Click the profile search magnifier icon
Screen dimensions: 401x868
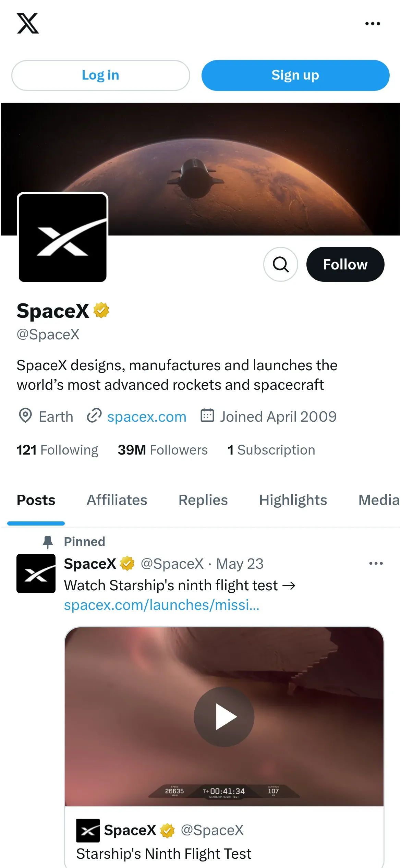pyautogui.click(x=280, y=264)
